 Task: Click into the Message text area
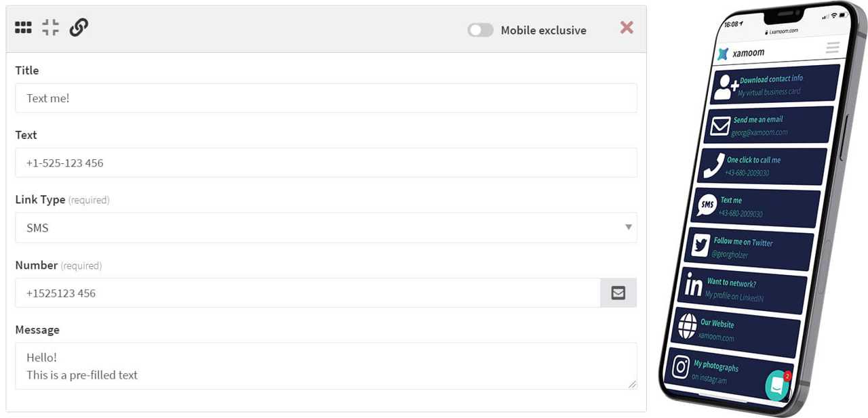tap(326, 366)
